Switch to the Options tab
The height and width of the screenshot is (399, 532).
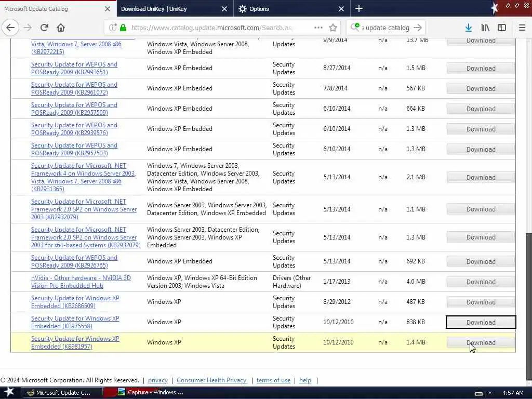[x=292, y=9]
